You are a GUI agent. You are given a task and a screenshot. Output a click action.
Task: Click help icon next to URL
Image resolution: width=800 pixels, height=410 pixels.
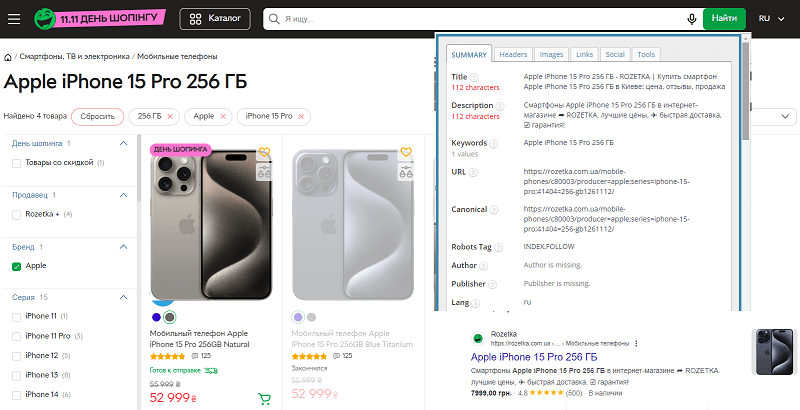(473, 173)
